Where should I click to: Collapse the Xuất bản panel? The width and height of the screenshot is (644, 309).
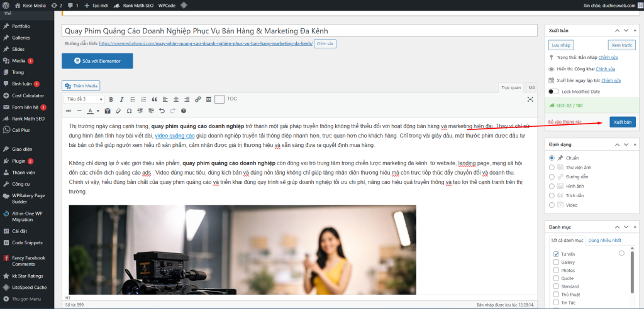click(636, 31)
